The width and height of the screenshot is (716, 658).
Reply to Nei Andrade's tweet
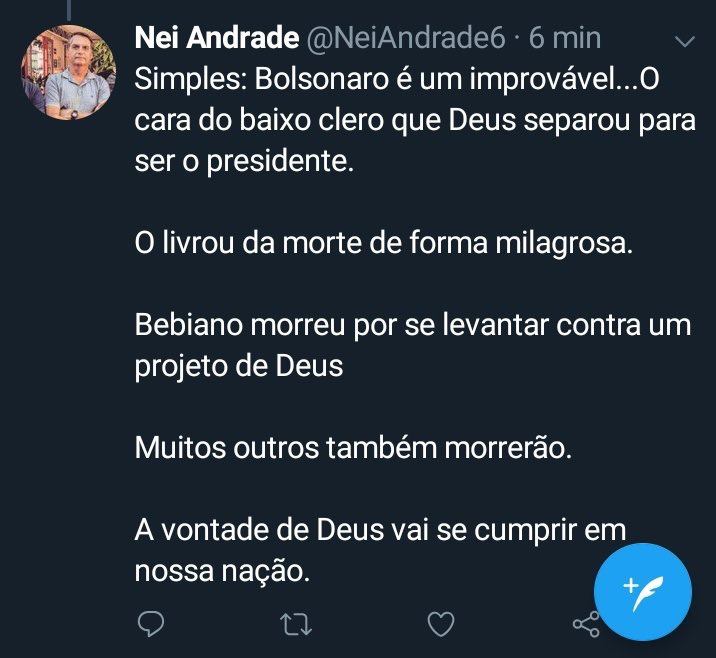point(150,625)
